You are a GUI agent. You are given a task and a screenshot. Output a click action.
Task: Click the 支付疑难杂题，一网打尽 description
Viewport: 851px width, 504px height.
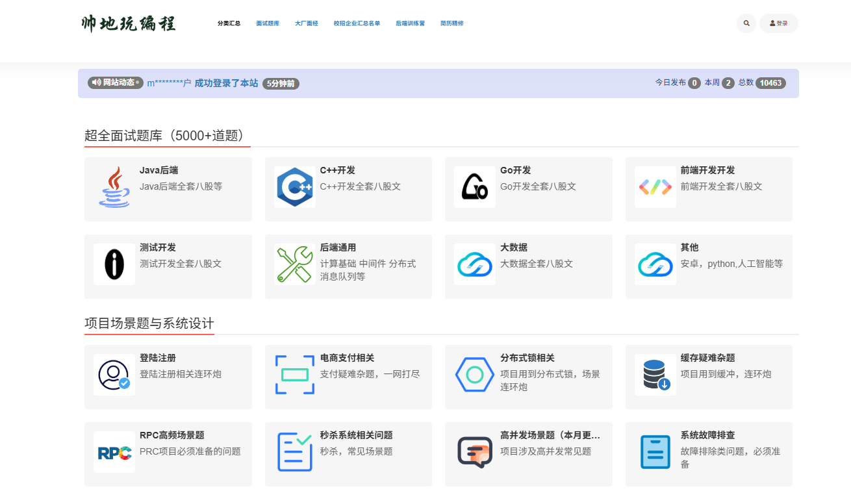pyautogui.click(x=370, y=374)
